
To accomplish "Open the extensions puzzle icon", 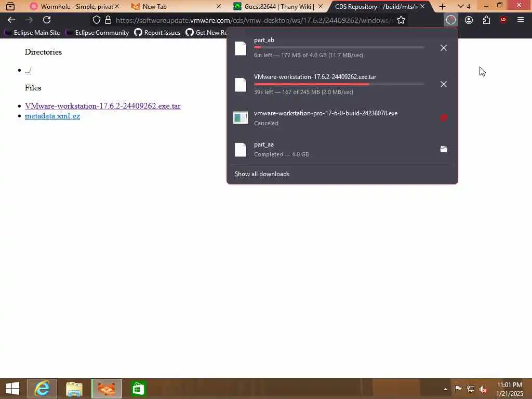I will [486, 20].
